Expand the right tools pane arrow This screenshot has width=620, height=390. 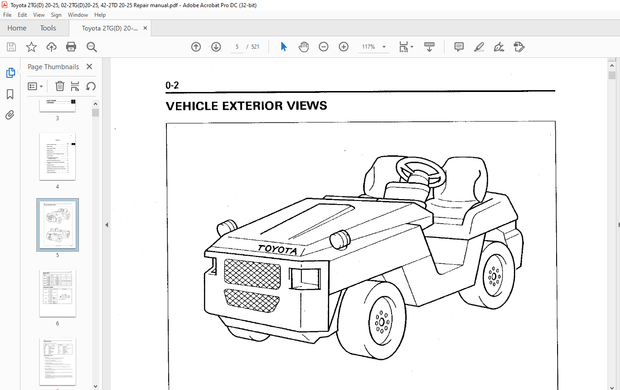pos(618,225)
